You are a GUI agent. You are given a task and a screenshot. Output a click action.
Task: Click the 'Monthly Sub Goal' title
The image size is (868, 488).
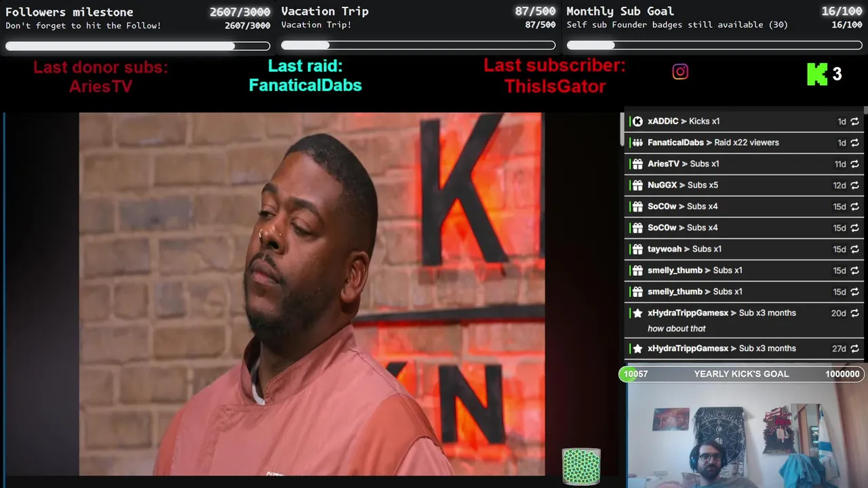pos(620,11)
